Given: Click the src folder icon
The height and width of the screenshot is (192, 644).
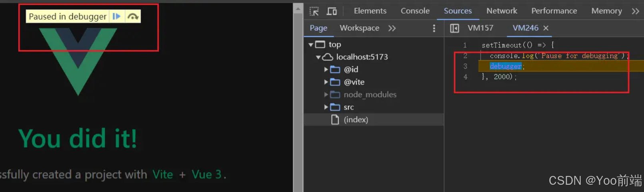Looking at the screenshot, I should coord(335,107).
